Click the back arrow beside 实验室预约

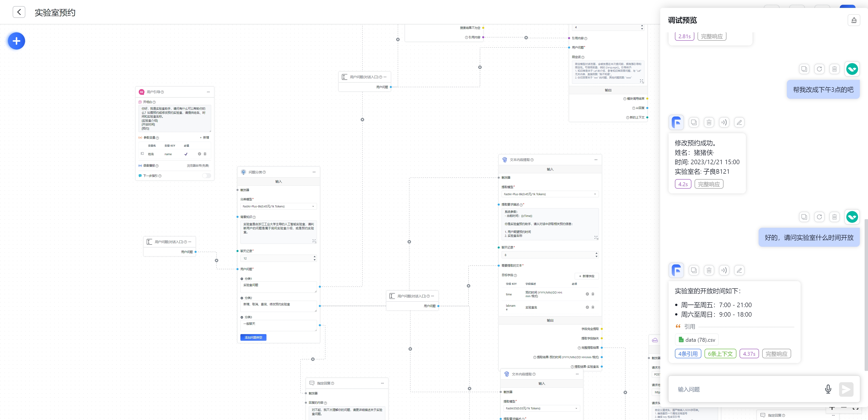19,12
